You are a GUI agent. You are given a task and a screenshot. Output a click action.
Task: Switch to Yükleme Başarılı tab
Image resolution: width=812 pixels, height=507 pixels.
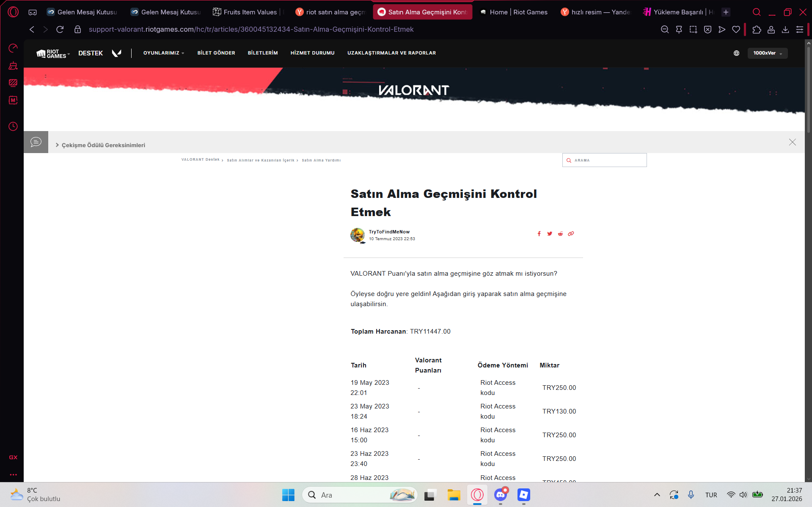click(x=678, y=12)
